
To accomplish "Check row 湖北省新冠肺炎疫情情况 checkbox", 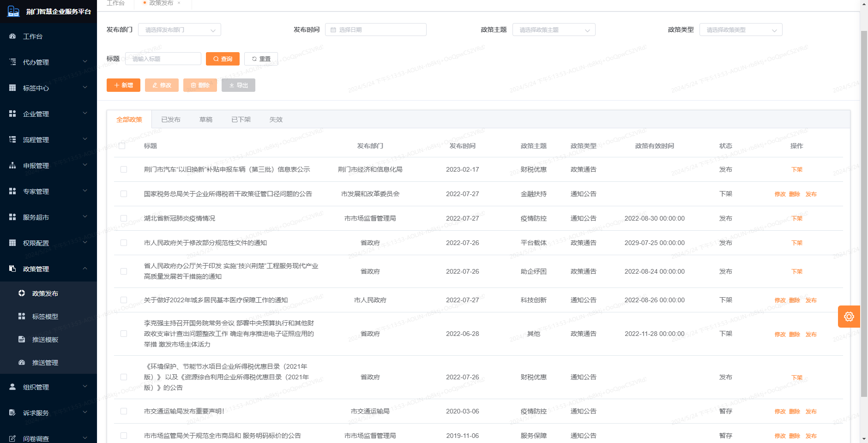I will [124, 218].
